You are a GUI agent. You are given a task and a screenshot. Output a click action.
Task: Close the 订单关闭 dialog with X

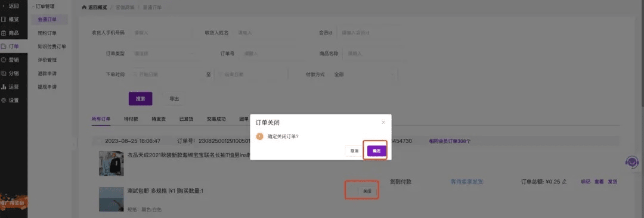pyautogui.click(x=383, y=122)
